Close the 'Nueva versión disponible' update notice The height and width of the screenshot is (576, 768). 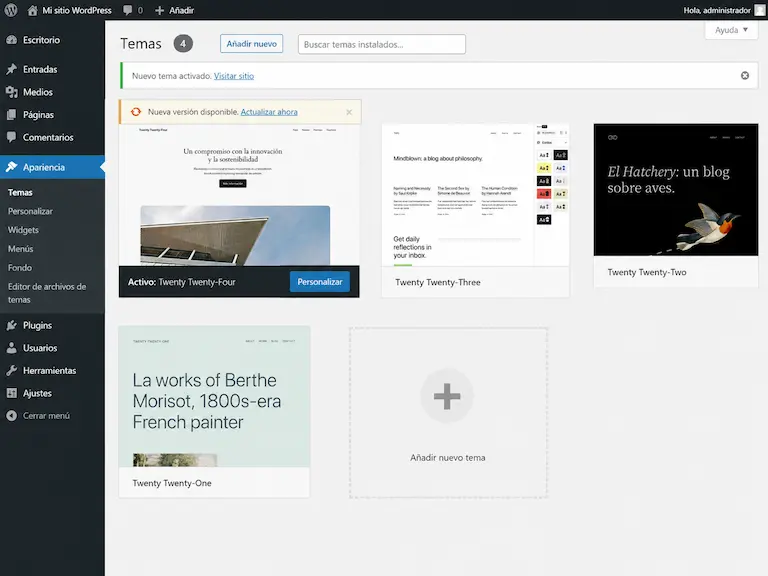pos(349,112)
